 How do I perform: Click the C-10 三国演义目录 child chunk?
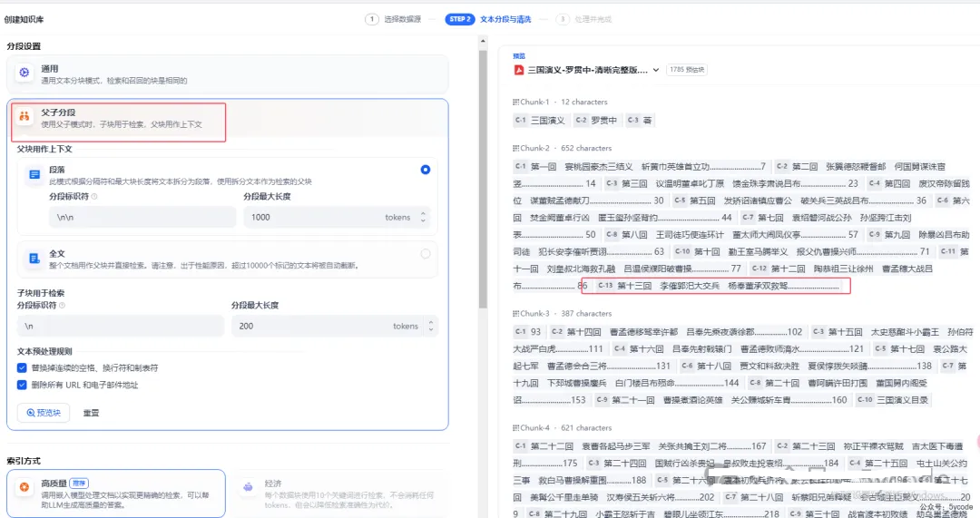(894, 400)
